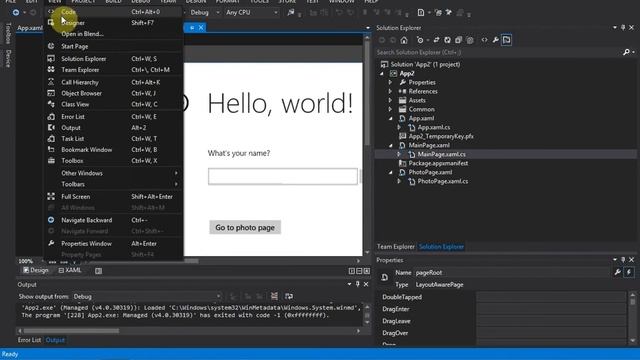Pin the Output panel
Image resolution: width=640 pixels, height=360 pixels.
[x=358, y=284]
